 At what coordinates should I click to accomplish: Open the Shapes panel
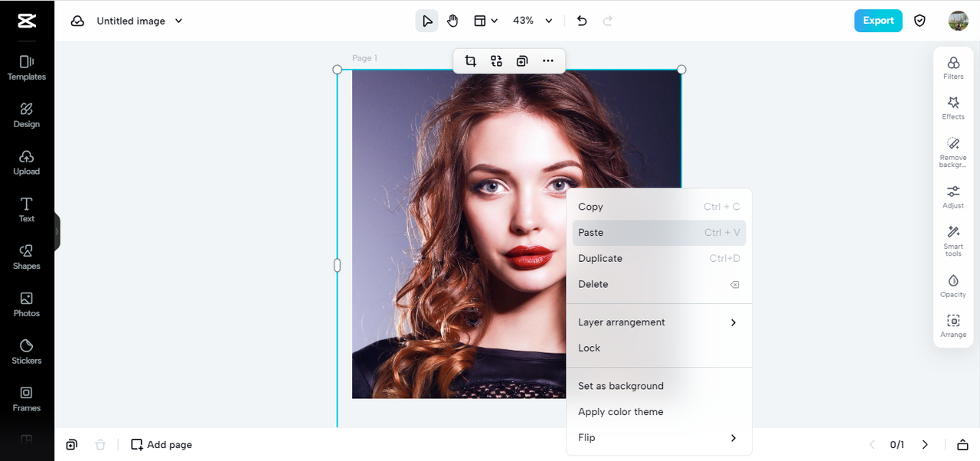[27, 257]
